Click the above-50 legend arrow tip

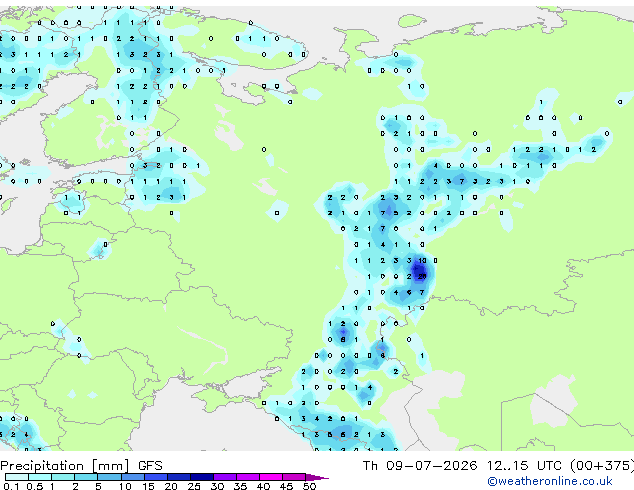click(317, 478)
